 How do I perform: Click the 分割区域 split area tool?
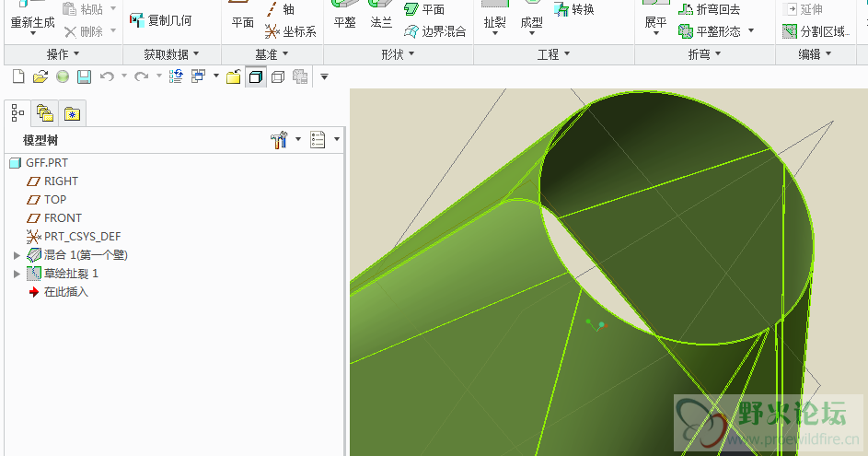coord(816,31)
